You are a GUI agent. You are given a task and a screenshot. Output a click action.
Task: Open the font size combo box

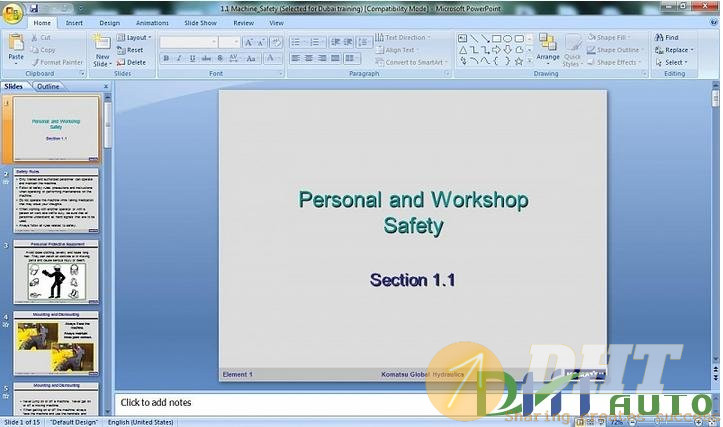(229, 42)
